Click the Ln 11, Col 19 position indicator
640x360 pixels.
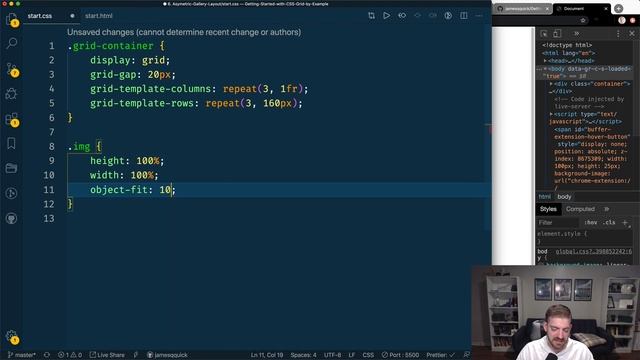267,355
